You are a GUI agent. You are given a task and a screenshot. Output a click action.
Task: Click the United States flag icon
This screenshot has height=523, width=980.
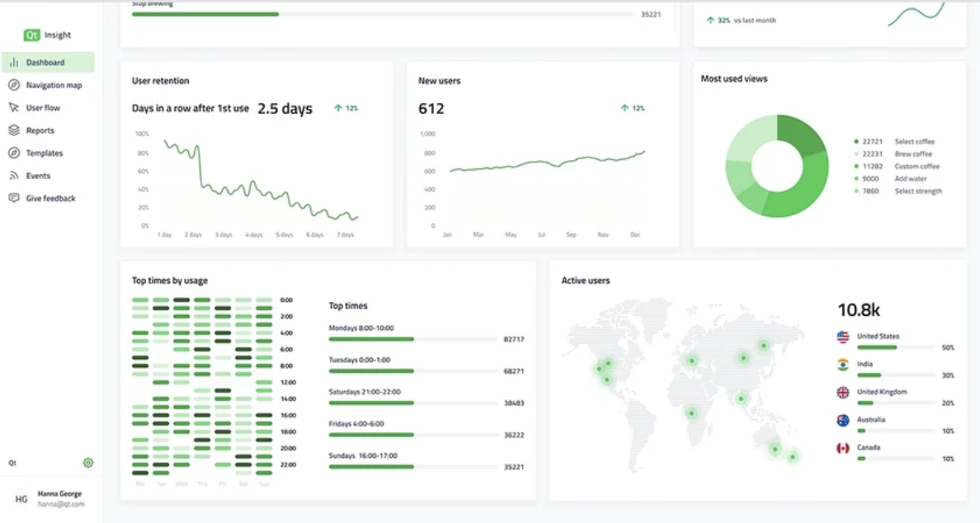click(x=843, y=337)
